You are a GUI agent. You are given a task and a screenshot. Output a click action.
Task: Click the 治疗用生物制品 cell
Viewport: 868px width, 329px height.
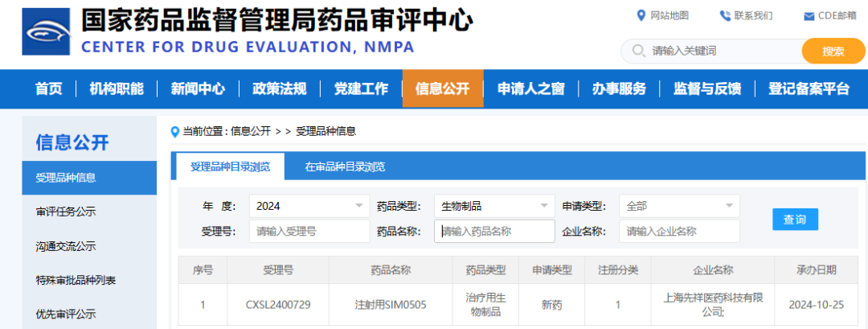pyautogui.click(x=485, y=305)
